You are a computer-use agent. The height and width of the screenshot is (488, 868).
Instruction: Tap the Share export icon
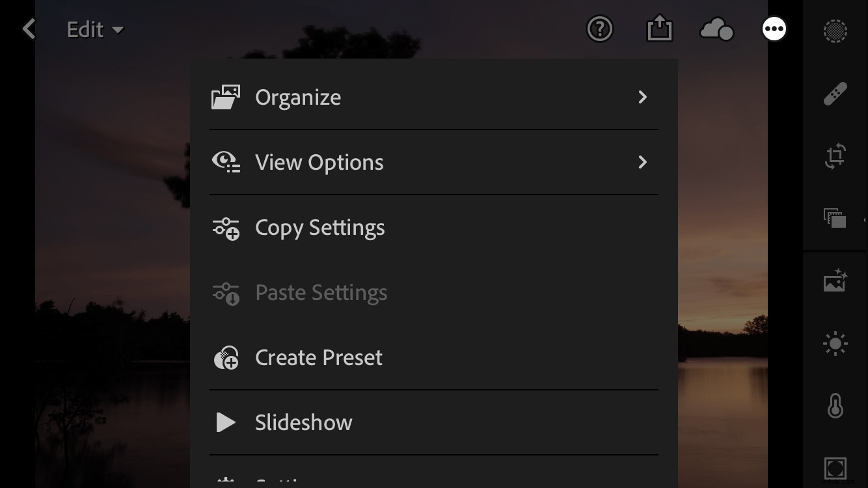(x=659, y=29)
